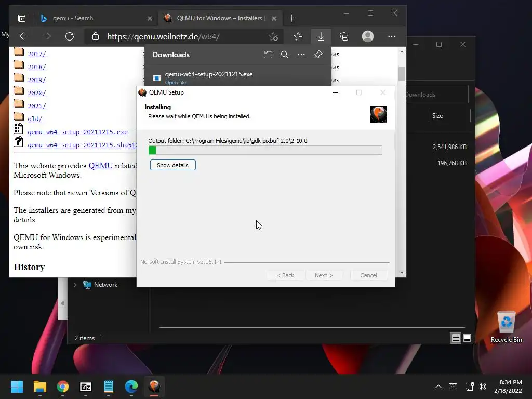Open the 2018/ folder link
The height and width of the screenshot is (399, 532).
pyautogui.click(x=37, y=67)
